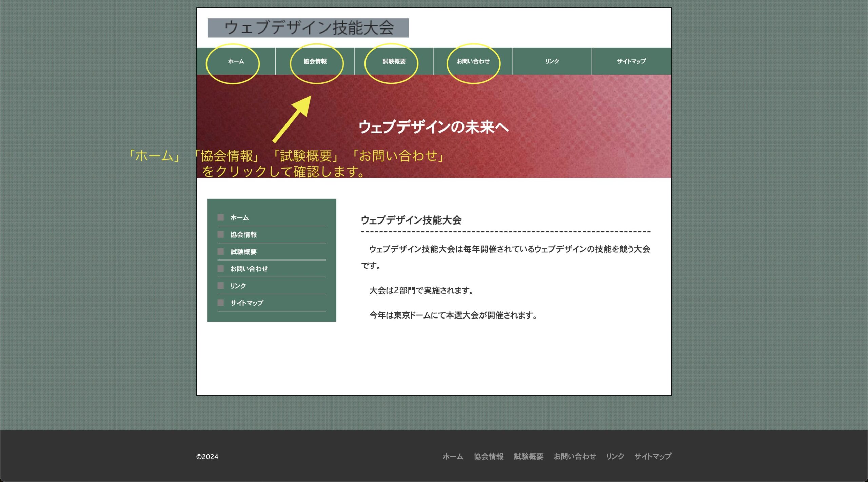Click the paragraph starting ウェブデザイン技能大会は毎年開催
Viewport: 868px width, 482px height.
click(x=506, y=257)
